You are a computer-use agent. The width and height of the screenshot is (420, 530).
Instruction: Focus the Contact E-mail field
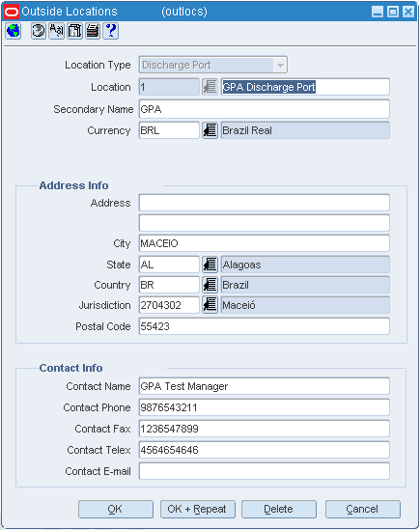pyautogui.click(x=265, y=471)
